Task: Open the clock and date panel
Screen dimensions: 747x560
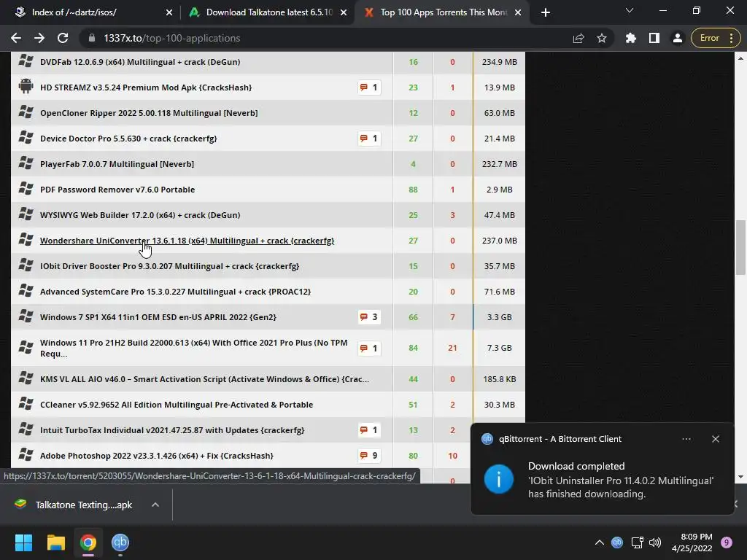Action: click(x=692, y=542)
